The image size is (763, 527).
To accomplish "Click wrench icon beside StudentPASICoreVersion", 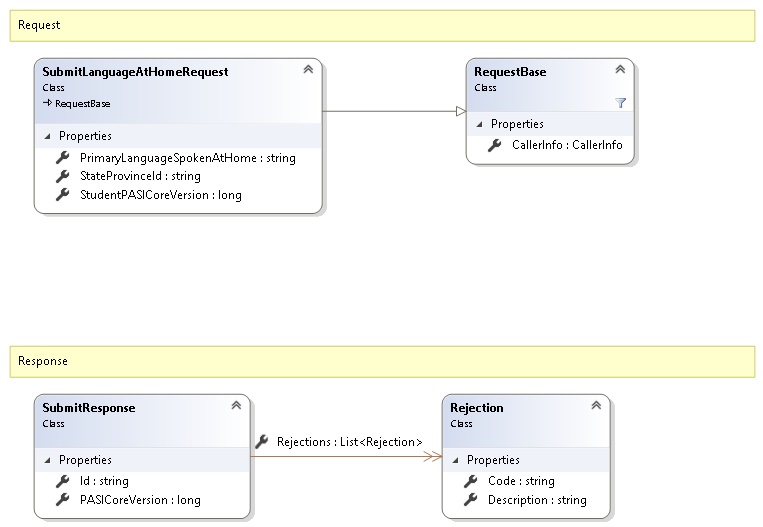I will coord(62,195).
